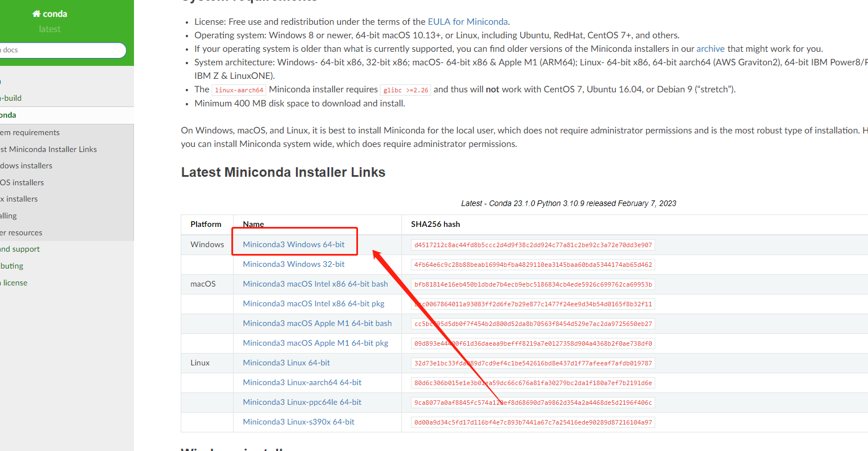Viewport: 868px width, 451px height.
Task: Click the 'Platform' table column header
Action: (x=206, y=224)
